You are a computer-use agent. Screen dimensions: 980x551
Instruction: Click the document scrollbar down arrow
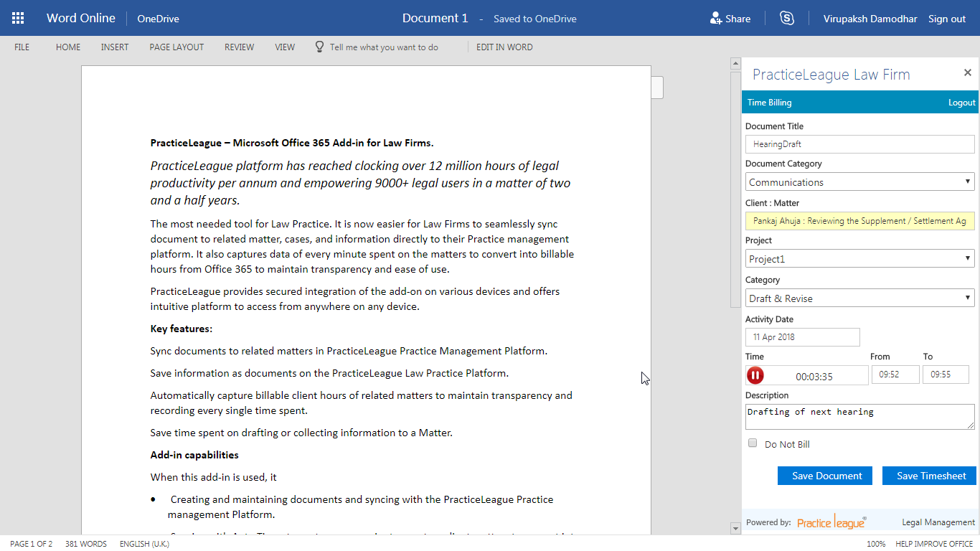735,529
